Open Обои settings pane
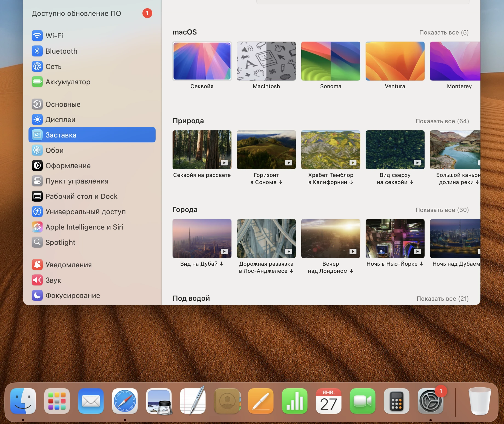The image size is (504, 424). (92, 150)
